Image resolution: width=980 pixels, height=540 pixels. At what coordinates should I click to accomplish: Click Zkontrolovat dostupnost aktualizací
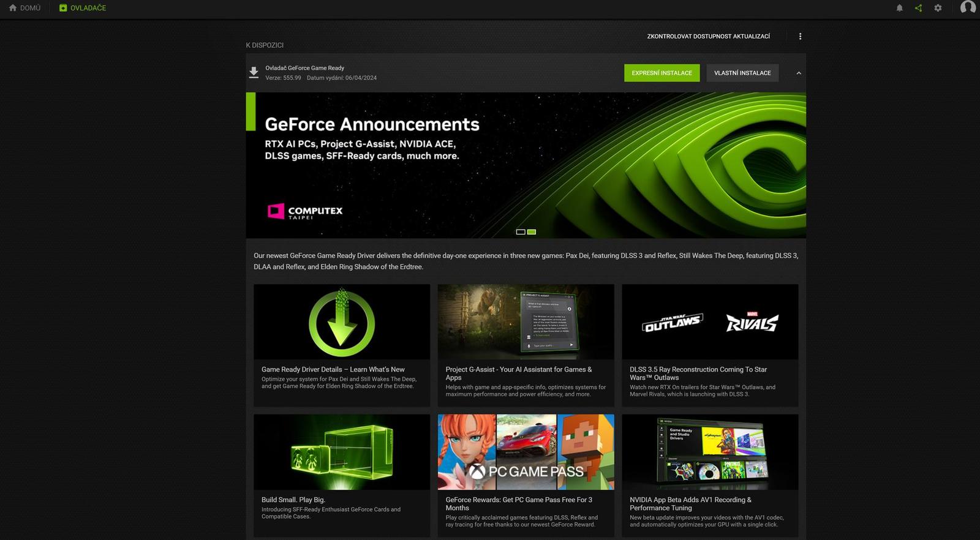[709, 36]
